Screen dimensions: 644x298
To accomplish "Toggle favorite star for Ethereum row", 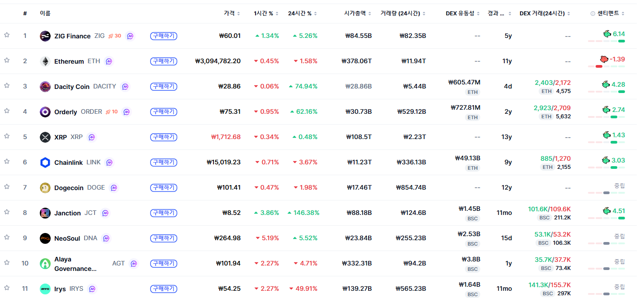I will 7,61.
